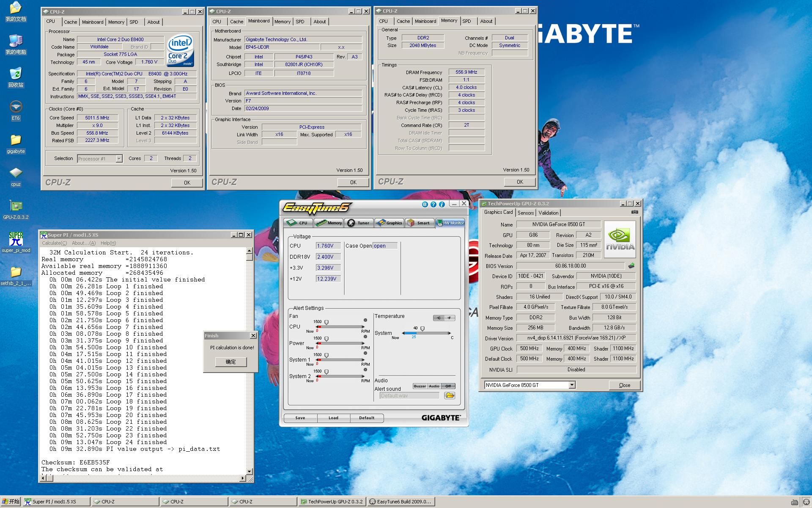Switch temperature unit to Celsius
812x508 pixels.
pos(439,318)
